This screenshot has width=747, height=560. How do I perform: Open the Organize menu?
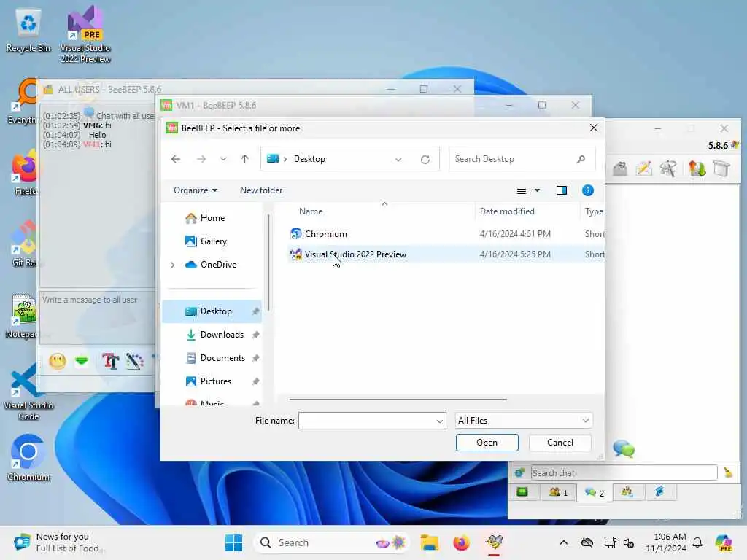pos(196,190)
